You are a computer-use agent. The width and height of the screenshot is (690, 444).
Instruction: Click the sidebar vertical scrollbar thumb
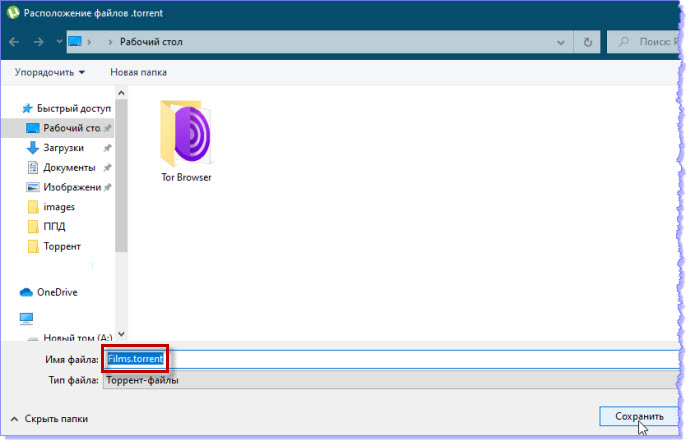click(121, 176)
